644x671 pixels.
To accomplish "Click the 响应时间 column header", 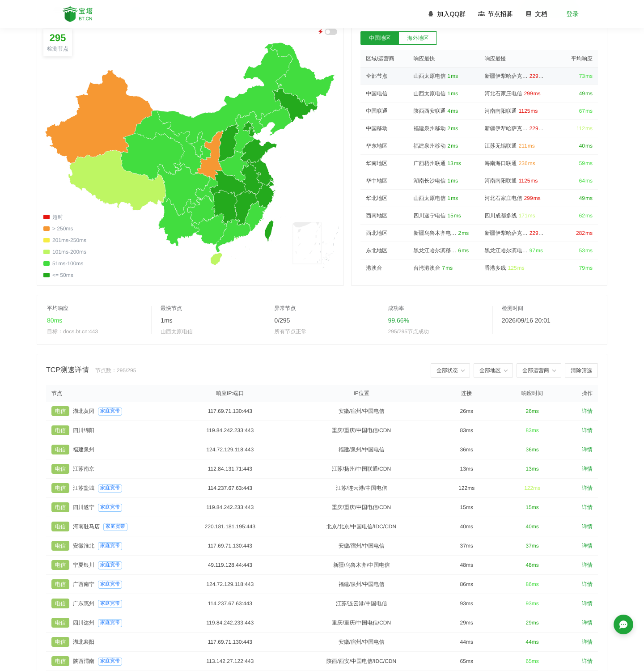I will pos(532,393).
